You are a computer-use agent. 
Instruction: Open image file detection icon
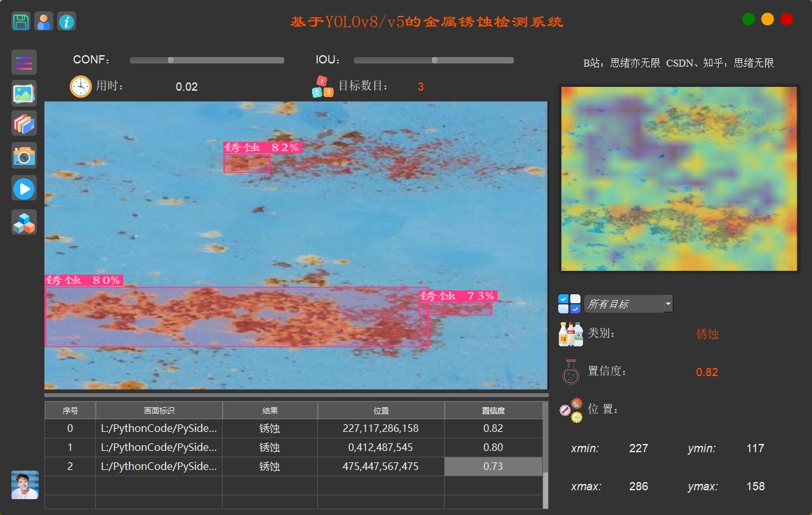click(24, 93)
